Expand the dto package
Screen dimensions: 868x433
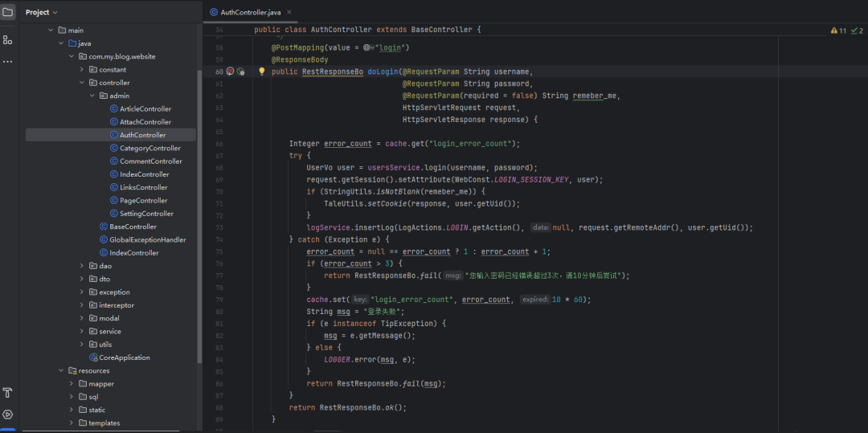point(82,279)
